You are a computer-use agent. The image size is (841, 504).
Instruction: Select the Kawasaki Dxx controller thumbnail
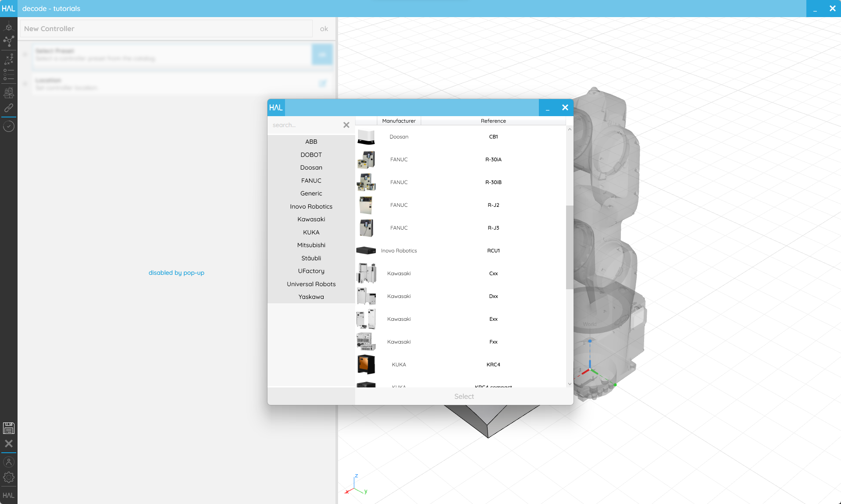point(366,296)
